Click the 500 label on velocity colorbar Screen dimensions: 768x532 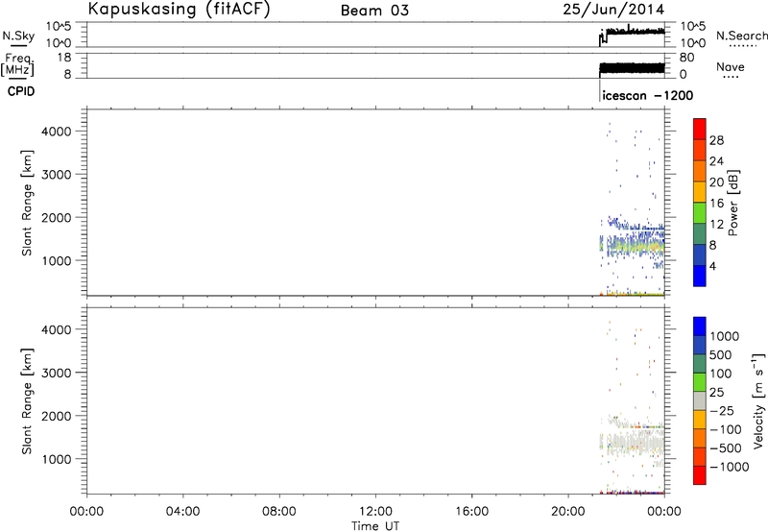tap(721, 354)
